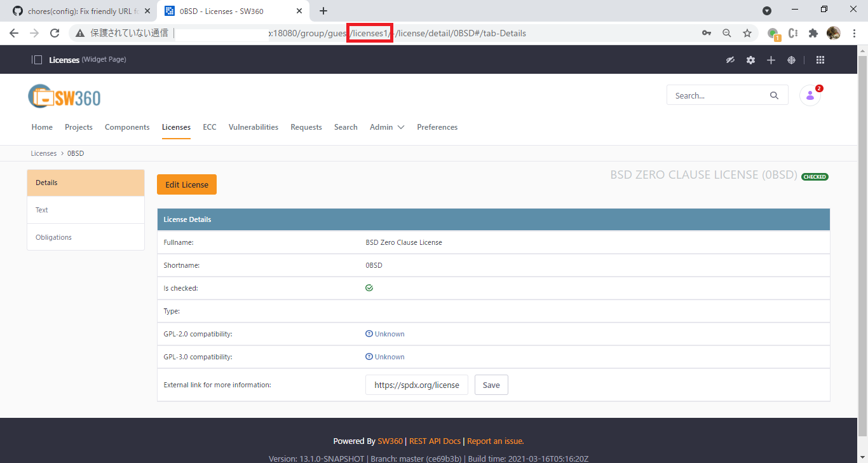Toggle the Liferay product menu sidebar icon
The height and width of the screenshot is (463, 868).
[x=37, y=60]
